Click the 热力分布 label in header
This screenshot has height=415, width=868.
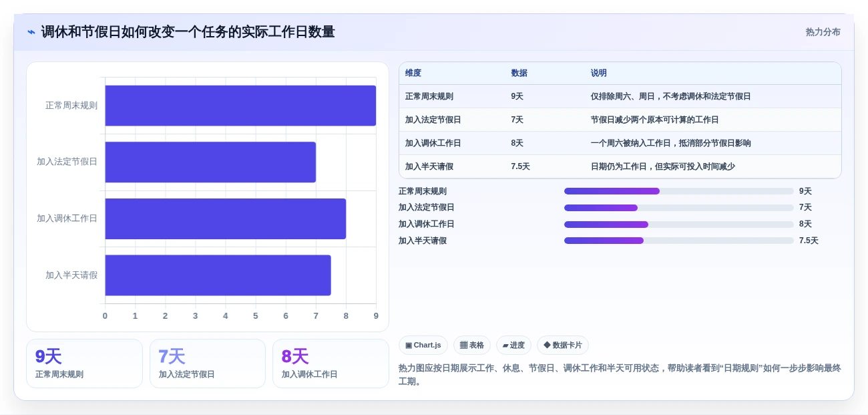point(823,32)
